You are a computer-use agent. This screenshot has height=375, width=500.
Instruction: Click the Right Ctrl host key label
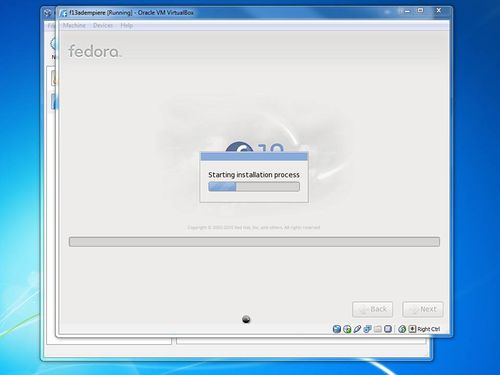[429, 329]
